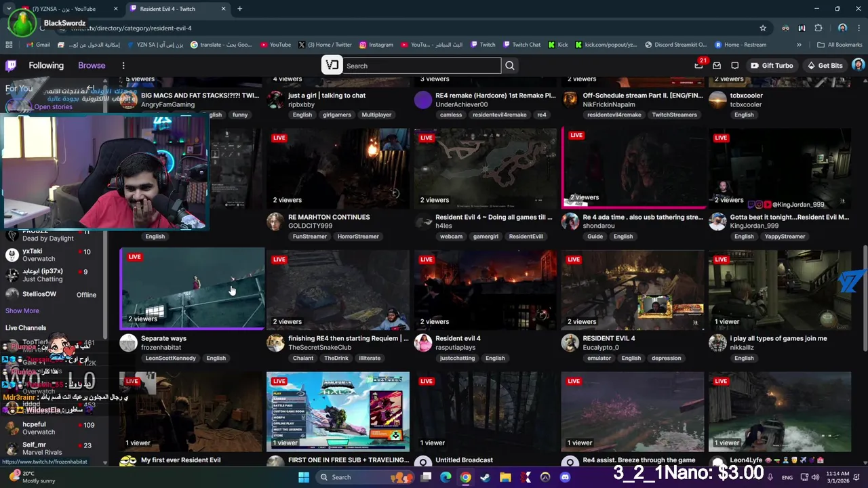Click HorrorStreamer tag
The image size is (868, 488).
358,237
